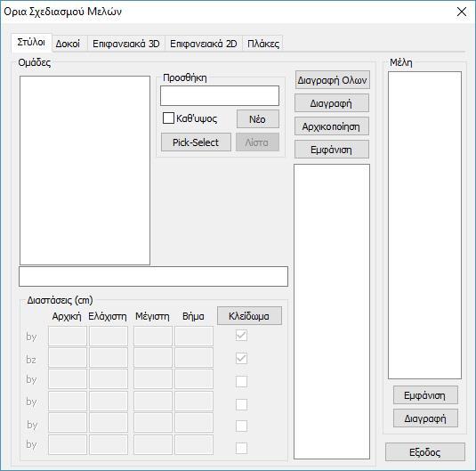
Task: Open the Επιφανειακά 3D tab
Action: [x=126, y=44]
